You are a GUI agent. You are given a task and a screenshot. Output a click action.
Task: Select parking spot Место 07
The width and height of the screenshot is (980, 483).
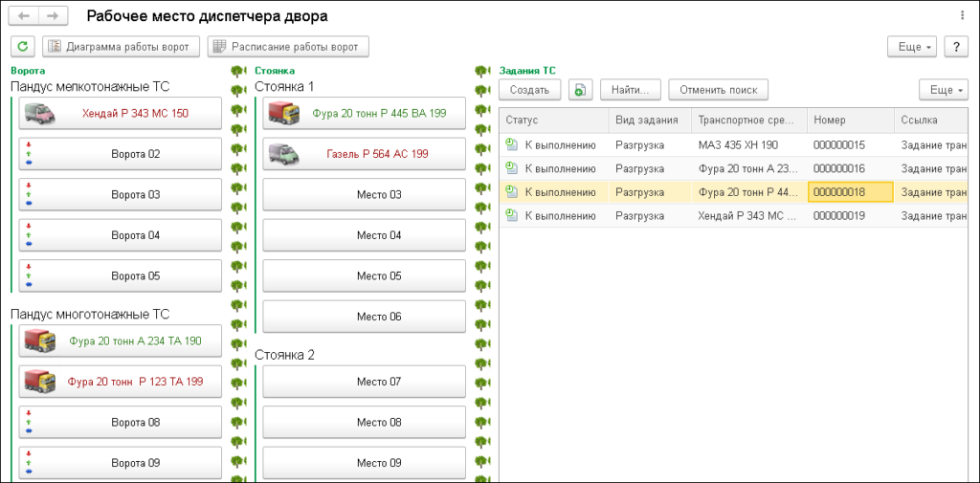[365, 382]
